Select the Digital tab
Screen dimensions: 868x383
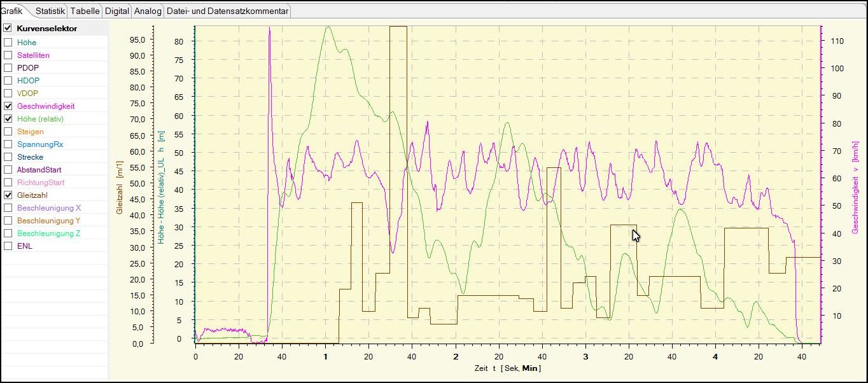pos(117,11)
